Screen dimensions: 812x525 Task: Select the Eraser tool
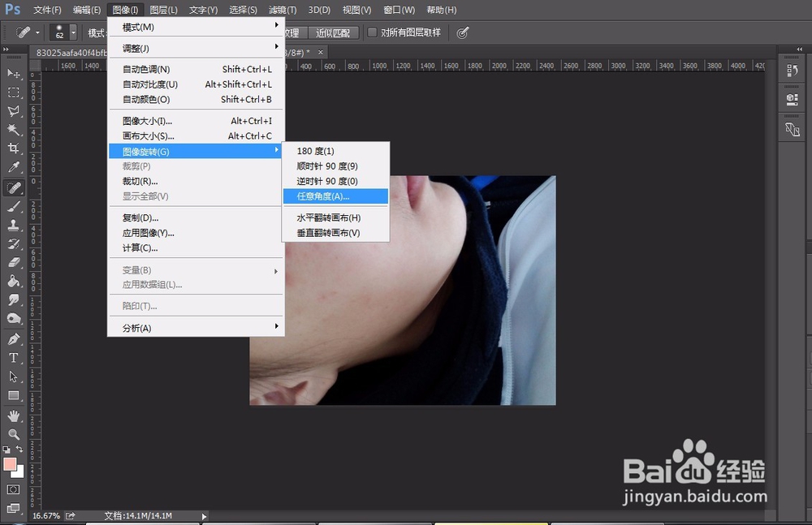pyautogui.click(x=14, y=263)
